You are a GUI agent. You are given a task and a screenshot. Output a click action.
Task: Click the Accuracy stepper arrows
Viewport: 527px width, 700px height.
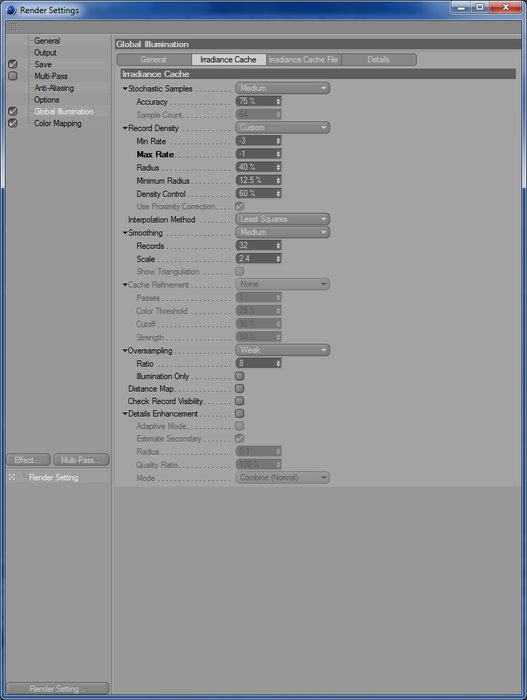[278, 101]
